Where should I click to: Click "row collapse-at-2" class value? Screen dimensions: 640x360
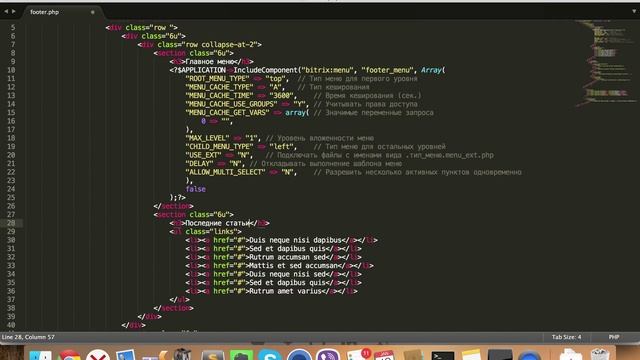pos(221,44)
